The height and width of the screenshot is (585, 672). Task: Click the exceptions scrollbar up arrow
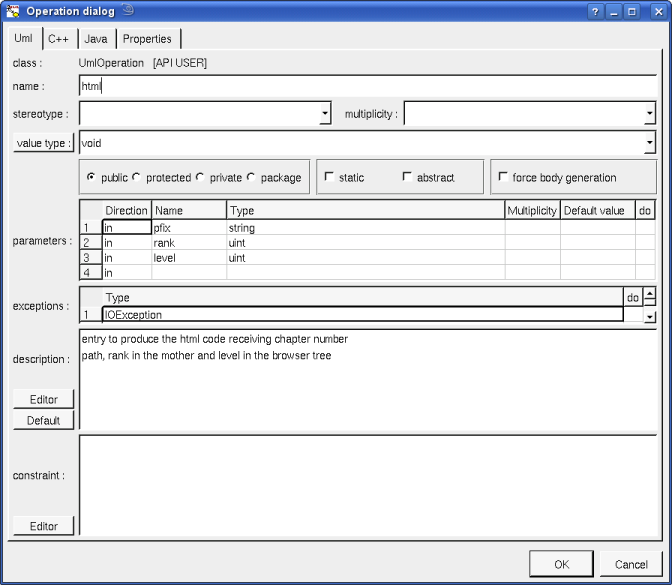[x=650, y=294]
